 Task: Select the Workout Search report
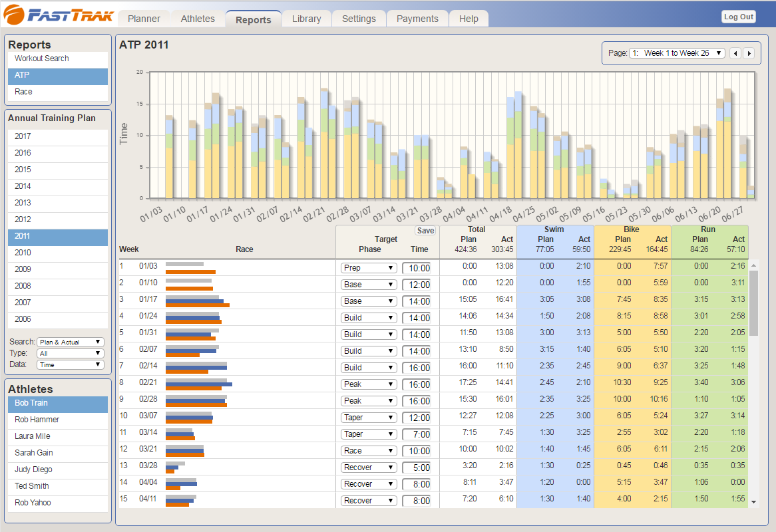point(42,59)
